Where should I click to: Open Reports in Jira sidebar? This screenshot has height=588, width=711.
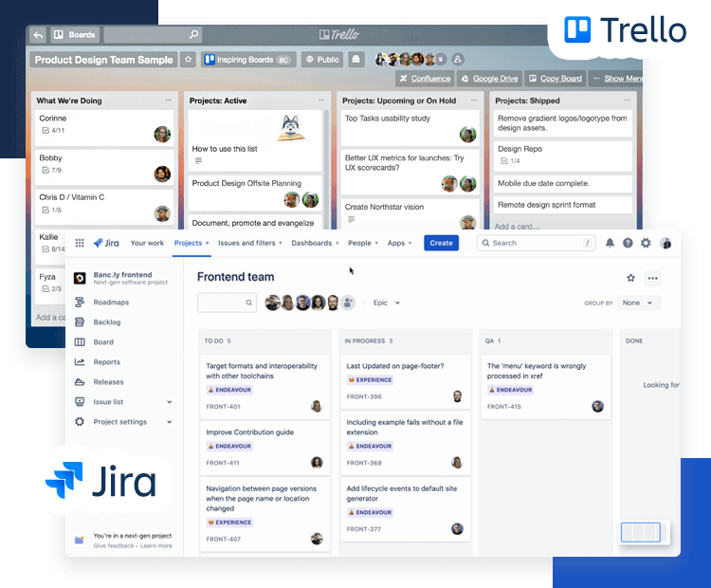pyautogui.click(x=106, y=362)
